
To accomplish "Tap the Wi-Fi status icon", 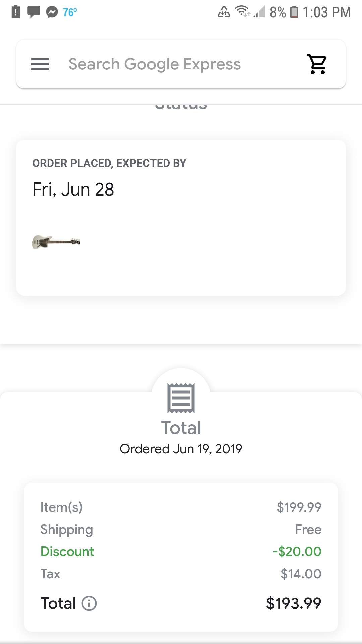I will 242,11.
